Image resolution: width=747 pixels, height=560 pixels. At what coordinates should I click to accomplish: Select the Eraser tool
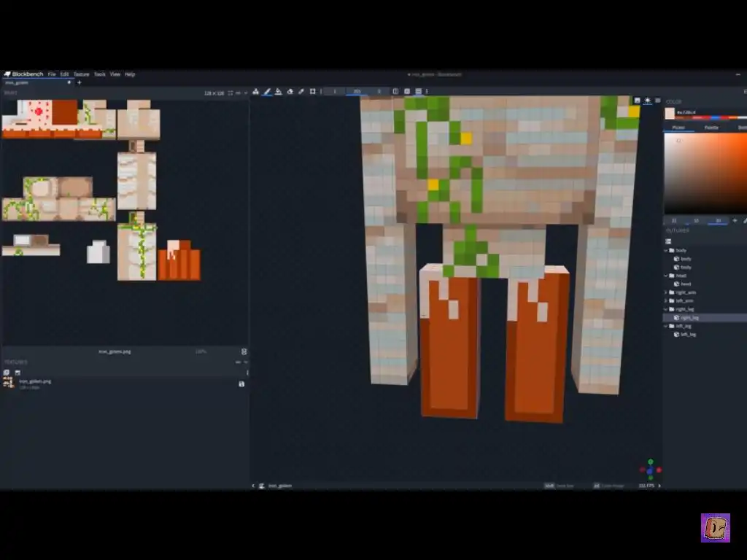tap(290, 91)
